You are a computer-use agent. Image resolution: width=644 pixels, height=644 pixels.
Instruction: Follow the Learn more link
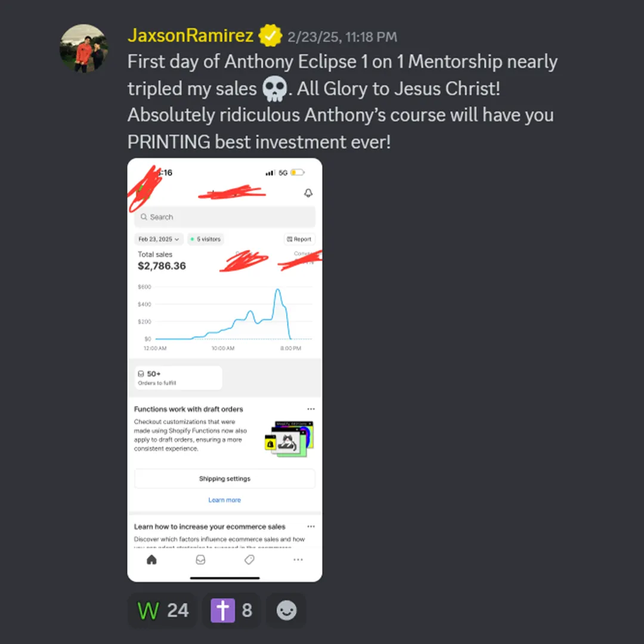[225, 500]
